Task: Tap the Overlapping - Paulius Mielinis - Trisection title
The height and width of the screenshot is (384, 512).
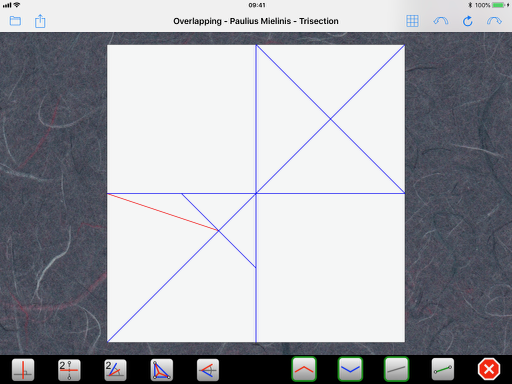Action: (x=256, y=21)
